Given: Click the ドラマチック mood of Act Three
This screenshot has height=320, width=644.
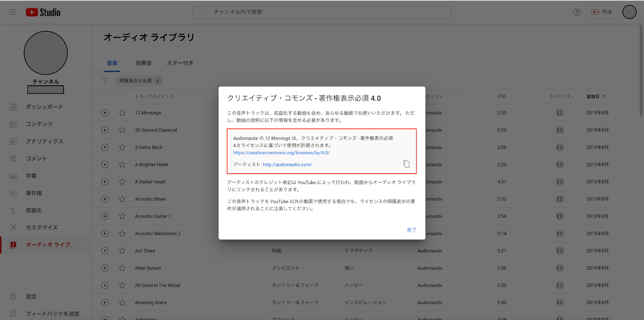Looking at the screenshot, I should [359, 251].
